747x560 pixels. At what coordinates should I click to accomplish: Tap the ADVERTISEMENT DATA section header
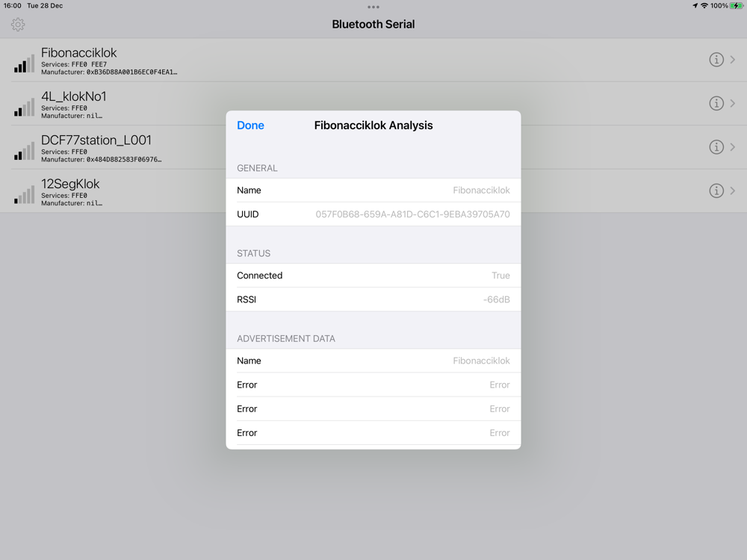coord(286,338)
